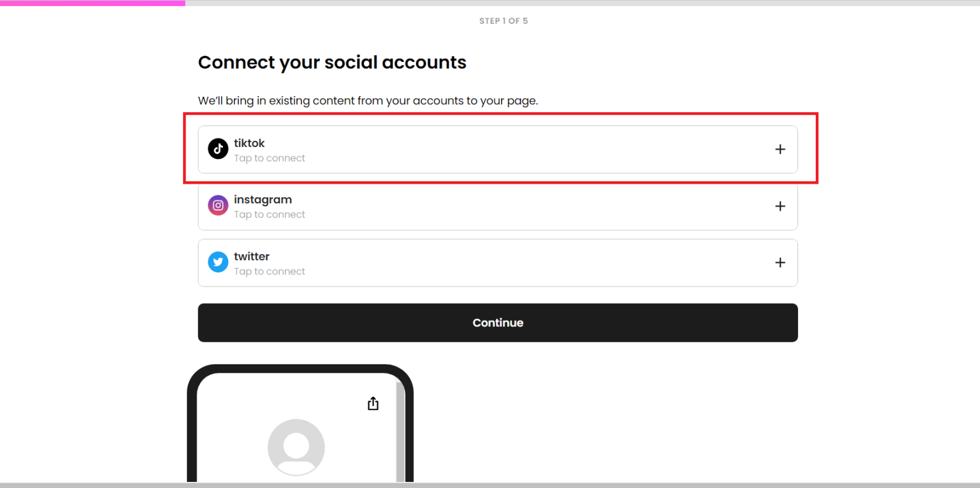Click the unfilled gray progress bar portion
The height and width of the screenshot is (488, 980).
click(582, 3)
